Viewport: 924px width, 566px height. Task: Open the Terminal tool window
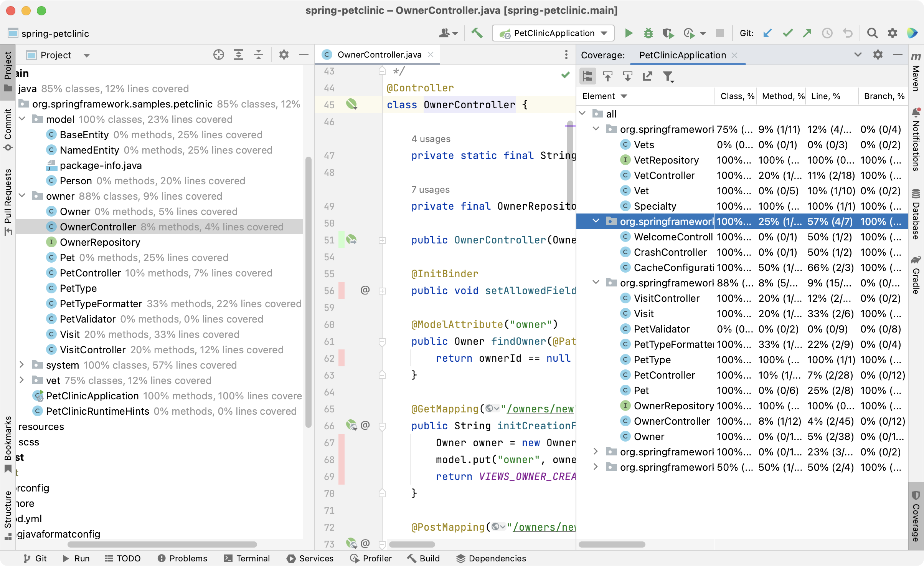pyautogui.click(x=247, y=558)
